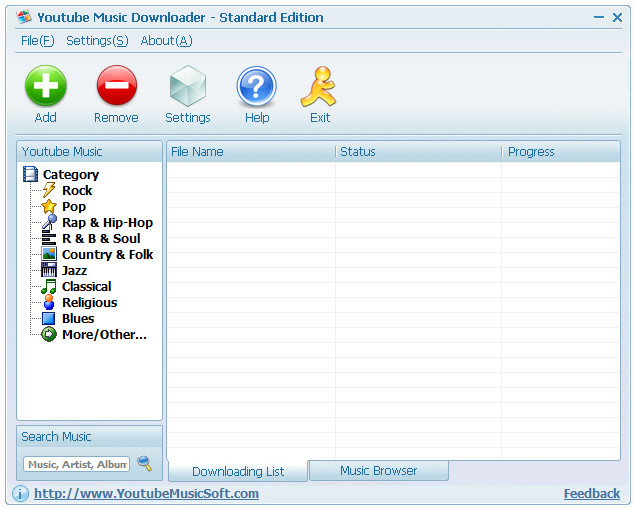This screenshot has height=508, width=634.
Task: Open the File(F) menu
Action: [38, 40]
